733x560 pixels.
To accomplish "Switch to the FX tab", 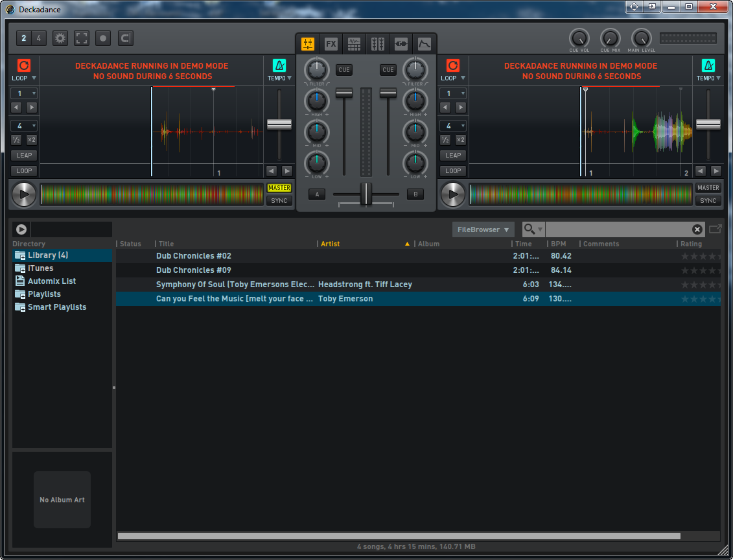I will tap(331, 44).
